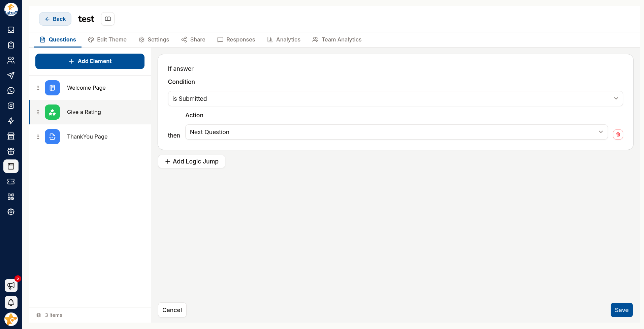The width and height of the screenshot is (644, 329).
Task: Grab the drag handle beside Welcome Page
Action: coord(38,88)
